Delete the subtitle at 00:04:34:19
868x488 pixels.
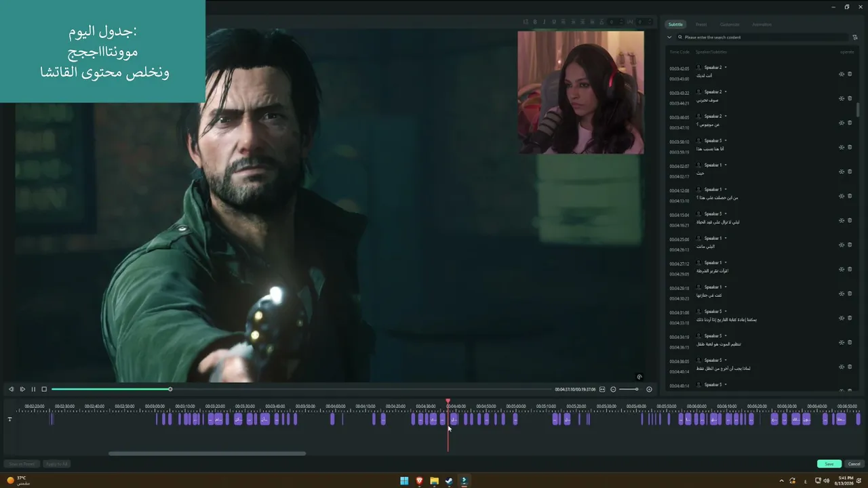(x=850, y=342)
